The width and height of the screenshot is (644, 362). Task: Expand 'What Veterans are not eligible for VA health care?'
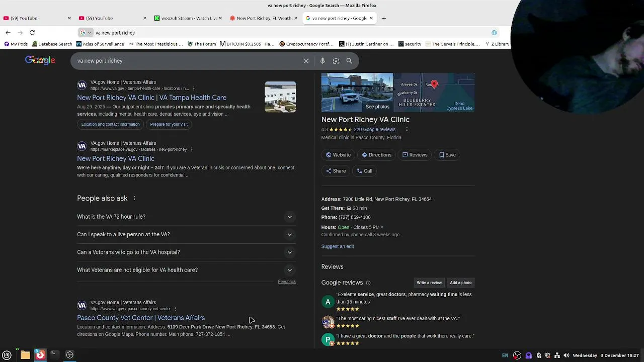[186, 270]
